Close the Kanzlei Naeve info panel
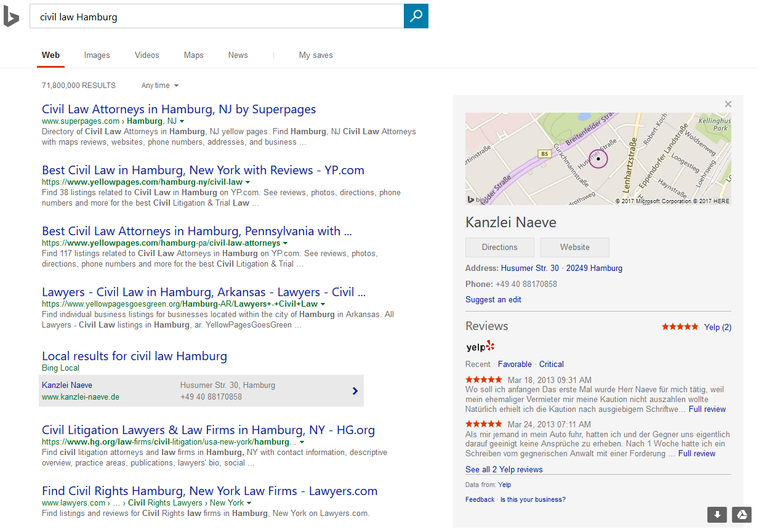Screen dimensions: 759x532 (x=728, y=104)
